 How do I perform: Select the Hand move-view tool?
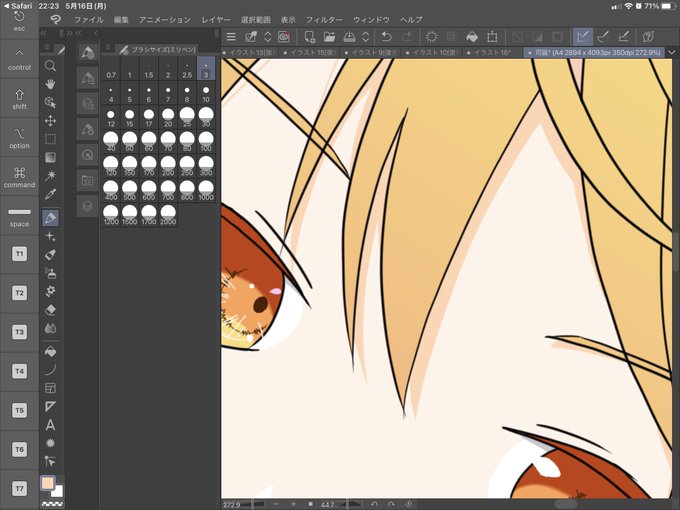[50, 84]
